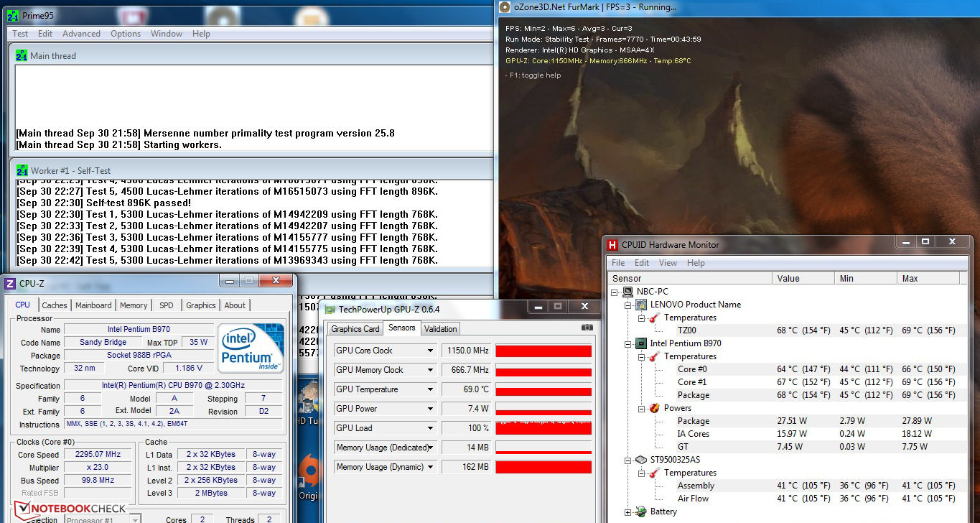Switch to the Memory tab in CPU-Z
The image size is (980, 523).
tap(134, 305)
